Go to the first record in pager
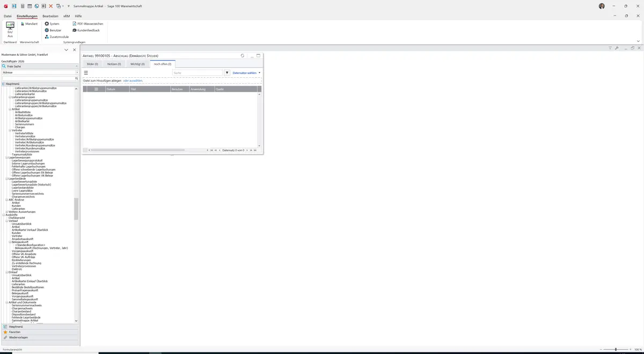Viewport: 644px width, 354px height. [212, 150]
